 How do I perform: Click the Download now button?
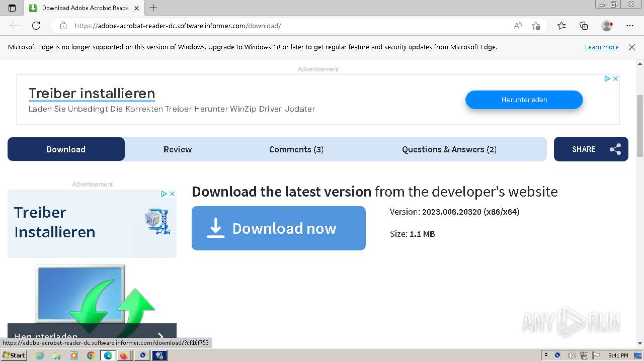pyautogui.click(x=279, y=228)
